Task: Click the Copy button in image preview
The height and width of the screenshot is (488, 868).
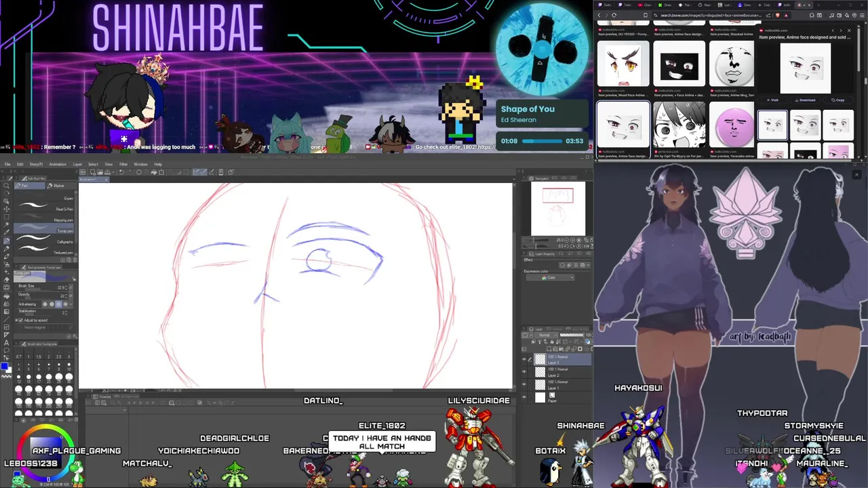Action: pyautogui.click(x=839, y=100)
